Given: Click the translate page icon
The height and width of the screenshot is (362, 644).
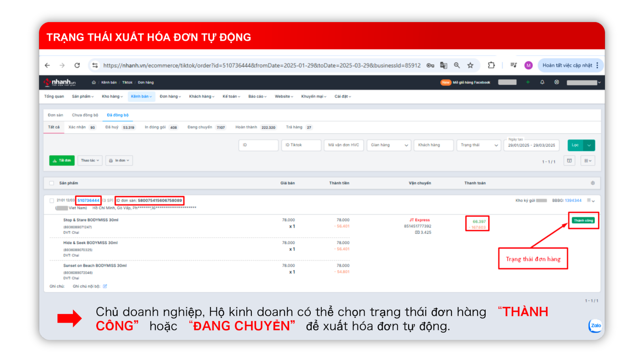Looking at the screenshot, I should pos(443,65).
